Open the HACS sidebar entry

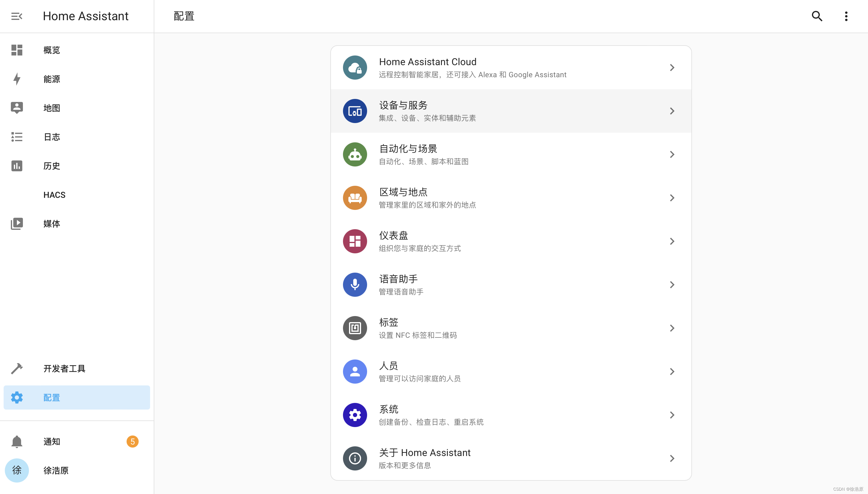[x=54, y=195]
